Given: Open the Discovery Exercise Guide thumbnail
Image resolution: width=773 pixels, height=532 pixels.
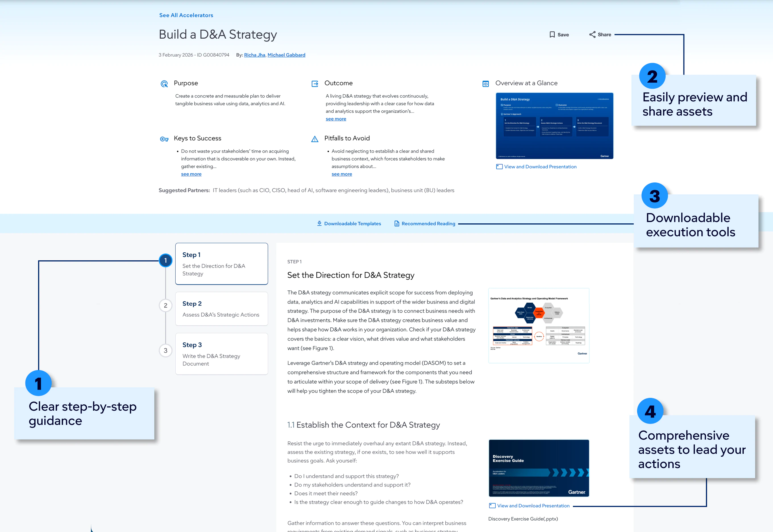Looking at the screenshot, I should 539,468.
